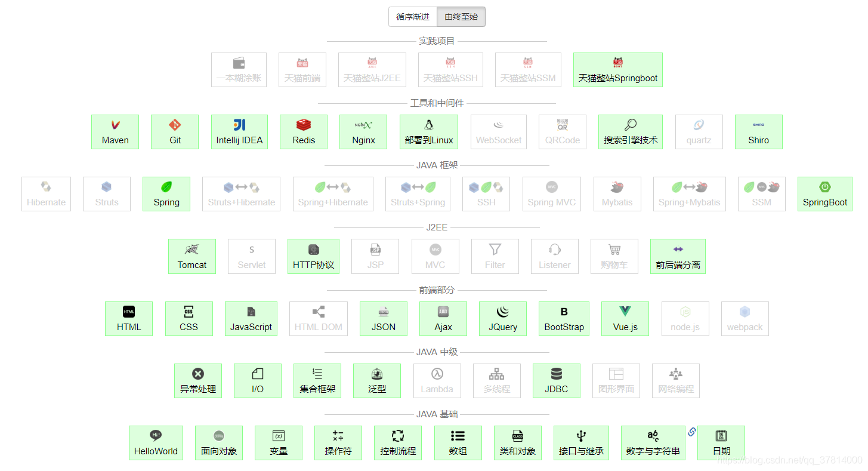Click the JDBC database icon
Viewport: 868px width, 471px height.
(x=556, y=380)
